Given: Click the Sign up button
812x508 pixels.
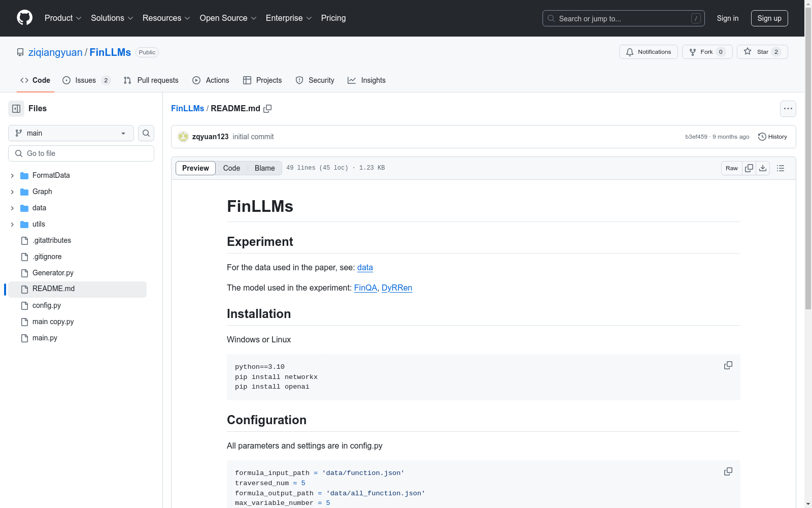Looking at the screenshot, I should click(x=769, y=18).
